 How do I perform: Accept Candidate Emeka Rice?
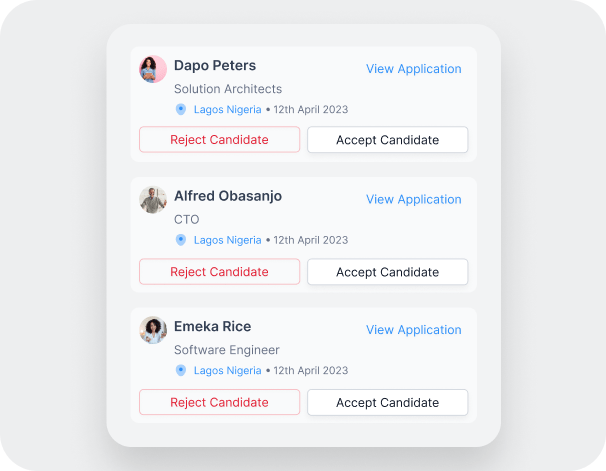388,402
